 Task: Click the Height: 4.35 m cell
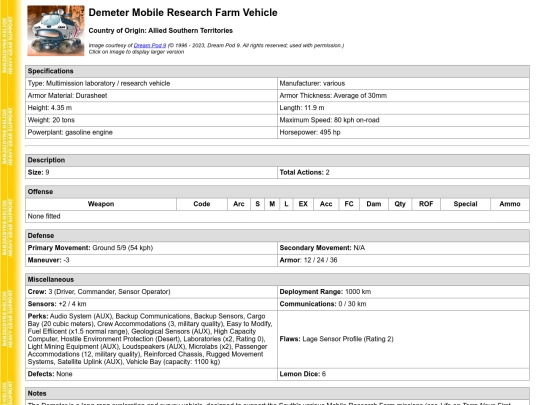151,108
